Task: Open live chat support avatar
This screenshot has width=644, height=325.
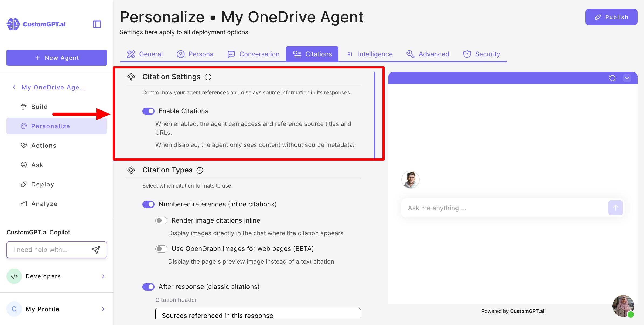Action: click(x=623, y=306)
